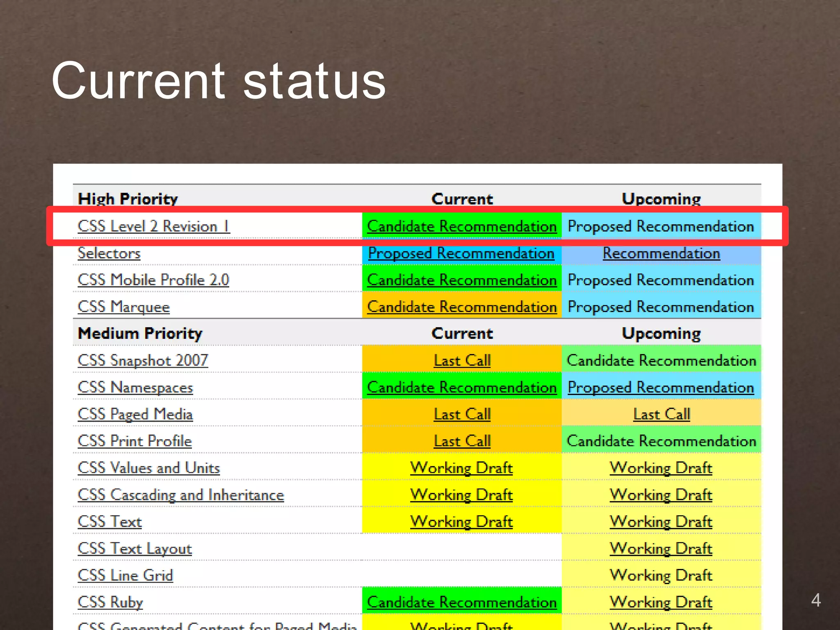Open the CSS Namespaces link
This screenshot has width=840, height=630.
pyautogui.click(x=135, y=388)
